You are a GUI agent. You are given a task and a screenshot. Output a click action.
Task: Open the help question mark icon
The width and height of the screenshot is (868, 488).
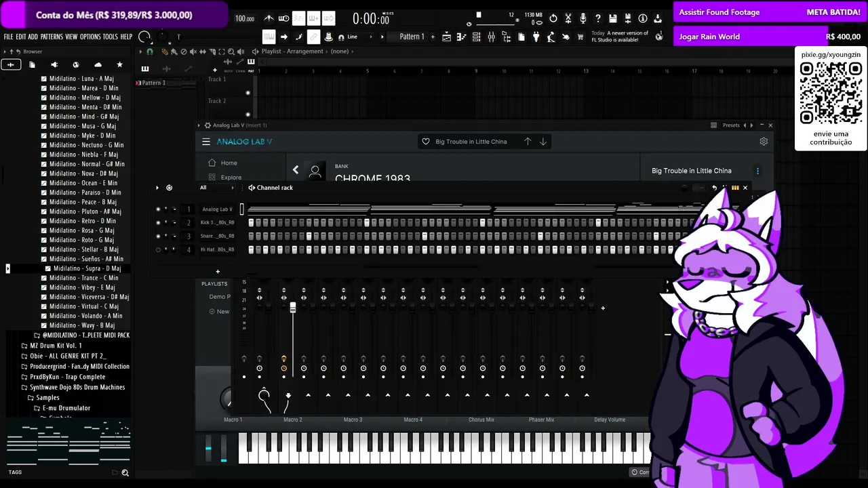coord(598,18)
